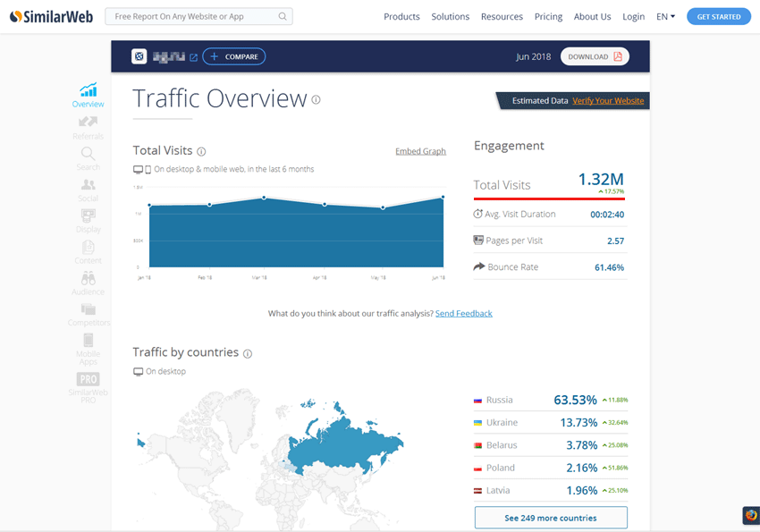Click the Jun 18 data point on chart
Image resolution: width=760 pixels, height=532 pixels.
[x=443, y=198]
